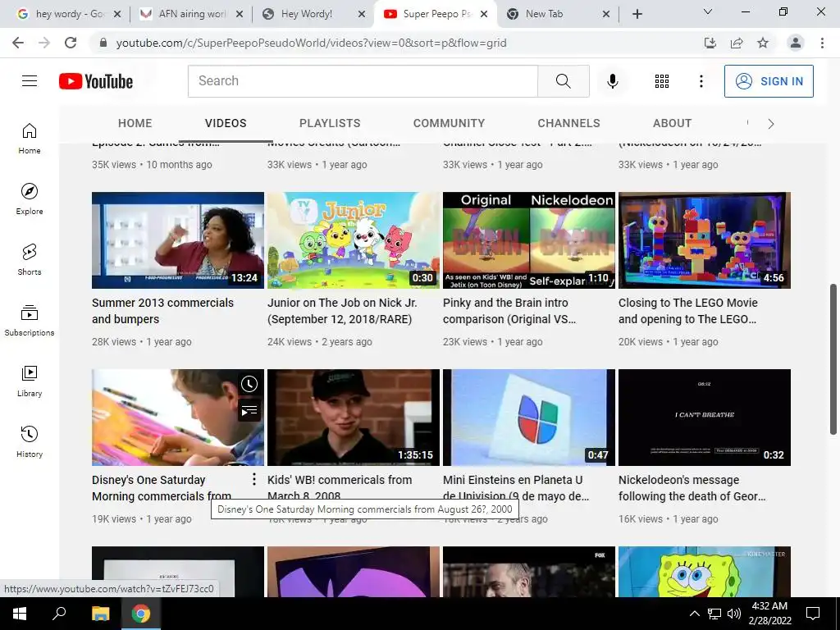Viewport: 840px width, 630px height.
Task: Click the YouTube search input field
Action: tap(363, 81)
